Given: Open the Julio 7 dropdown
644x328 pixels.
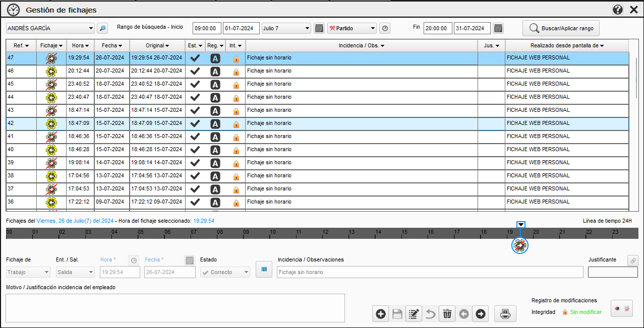Looking at the screenshot, I should [x=307, y=29].
